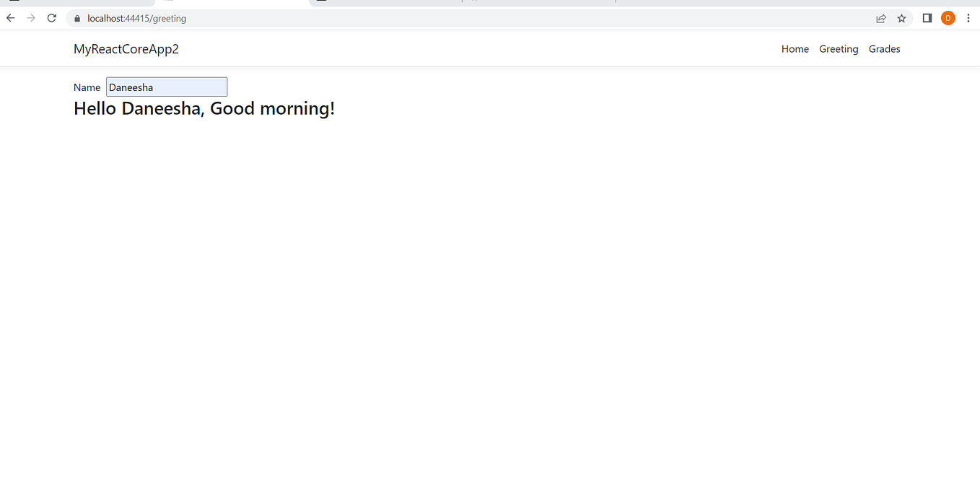Open the orange D profile avatar

(948, 18)
